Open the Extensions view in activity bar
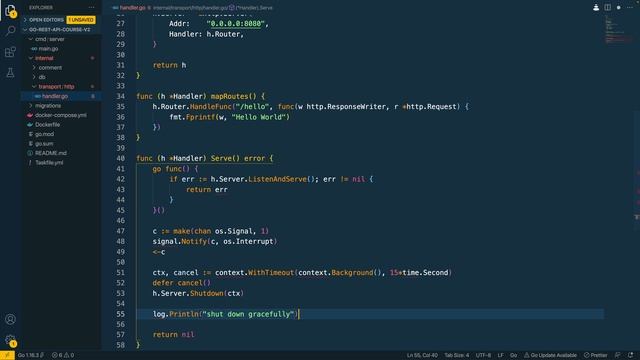Viewport: 640px width, 360px height. [10, 52]
